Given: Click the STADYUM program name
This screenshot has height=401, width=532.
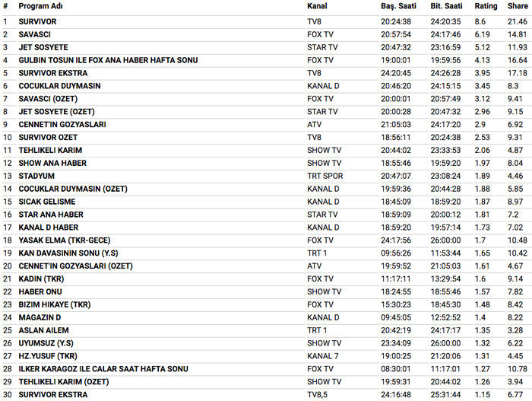Looking at the screenshot, I should 36,176.
